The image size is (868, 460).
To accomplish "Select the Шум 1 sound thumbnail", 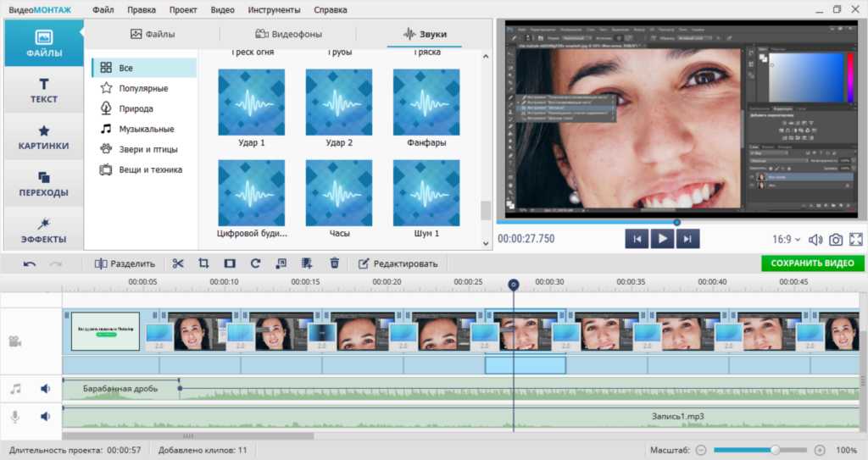I will tap(426, 193).
